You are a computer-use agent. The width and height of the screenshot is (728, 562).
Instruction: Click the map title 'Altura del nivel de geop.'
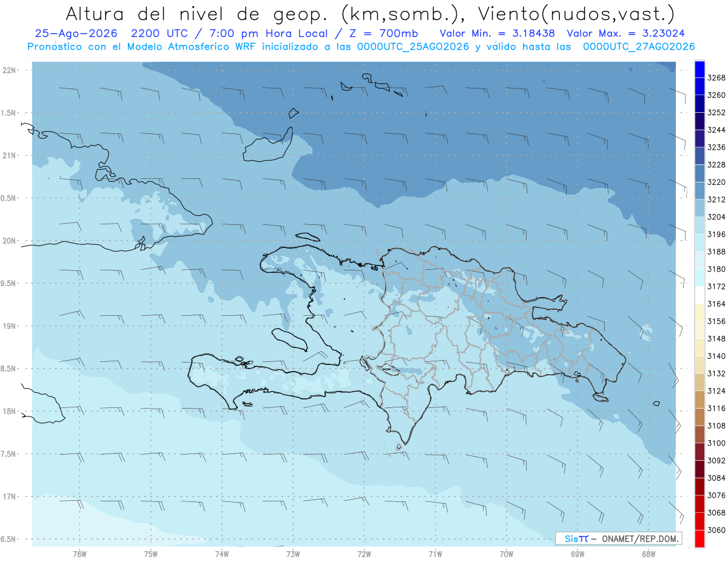click(196, 13)
